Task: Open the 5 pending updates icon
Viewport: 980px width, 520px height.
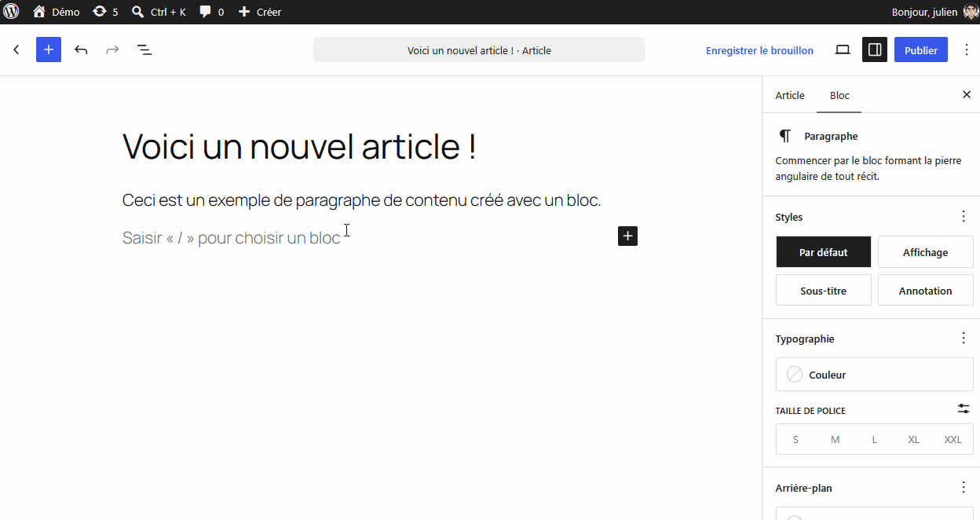Action: (x=105, y=12)
